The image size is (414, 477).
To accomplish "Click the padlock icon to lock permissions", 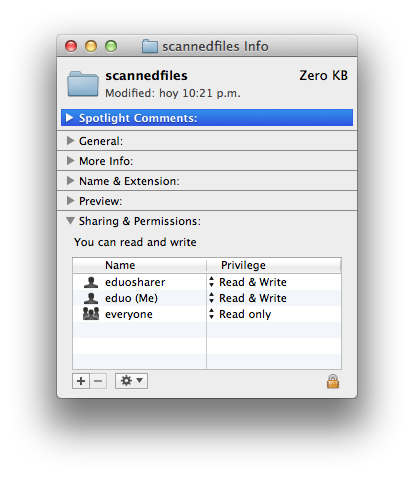I will pos(333,381).
